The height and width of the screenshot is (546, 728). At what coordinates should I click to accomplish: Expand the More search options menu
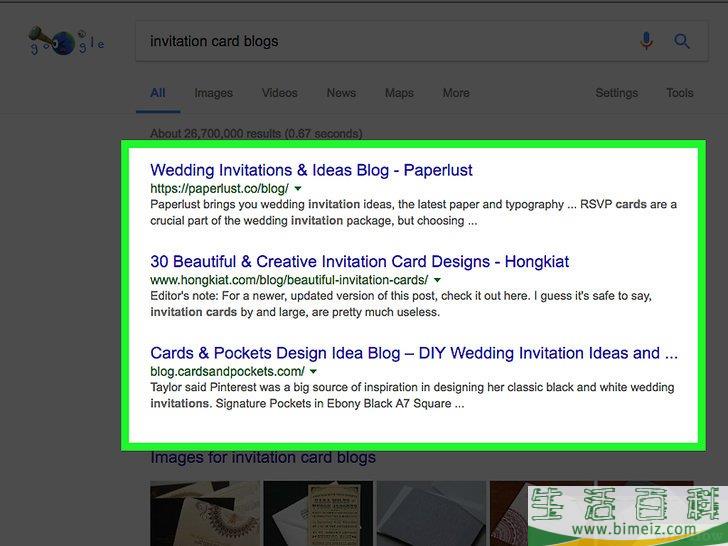(x=456, y=93)
